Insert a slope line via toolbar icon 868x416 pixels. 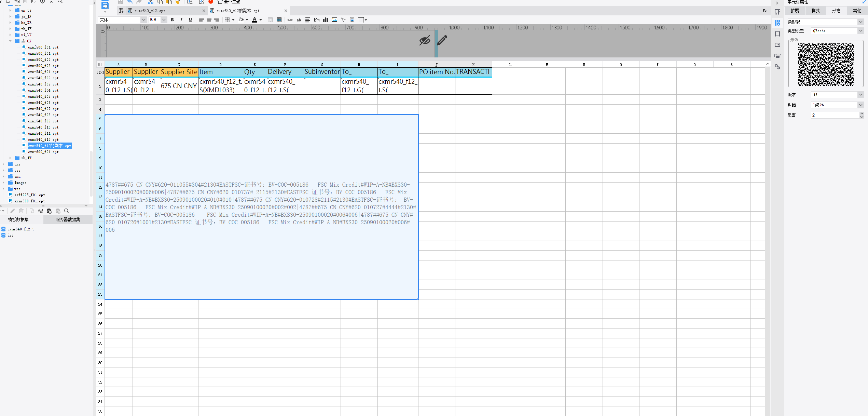tap(343, 20)
